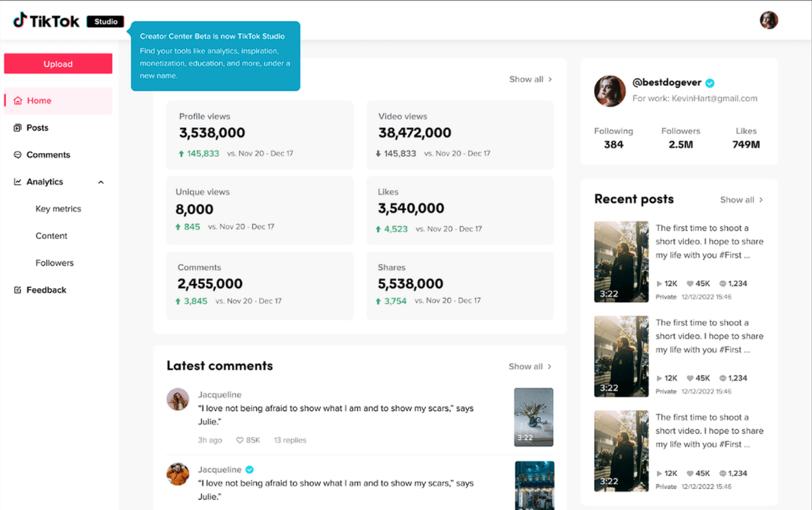Click the Analytics chart icon in sidebar
This screenshot has height=510, width=812.
point(18,182)
